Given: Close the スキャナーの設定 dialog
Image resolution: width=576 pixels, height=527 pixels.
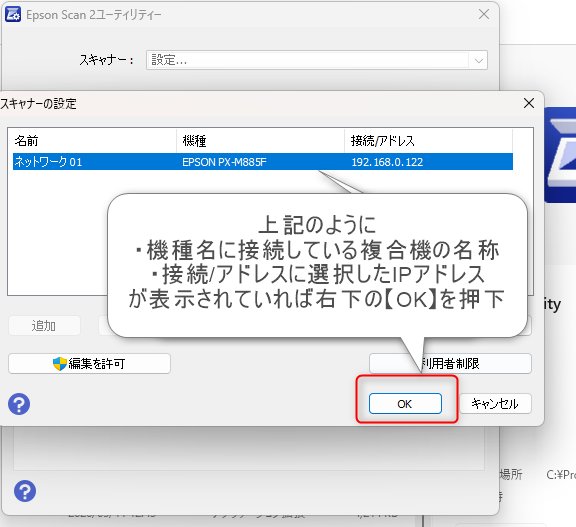Looking at the screenshot, I should click(529, 103).
